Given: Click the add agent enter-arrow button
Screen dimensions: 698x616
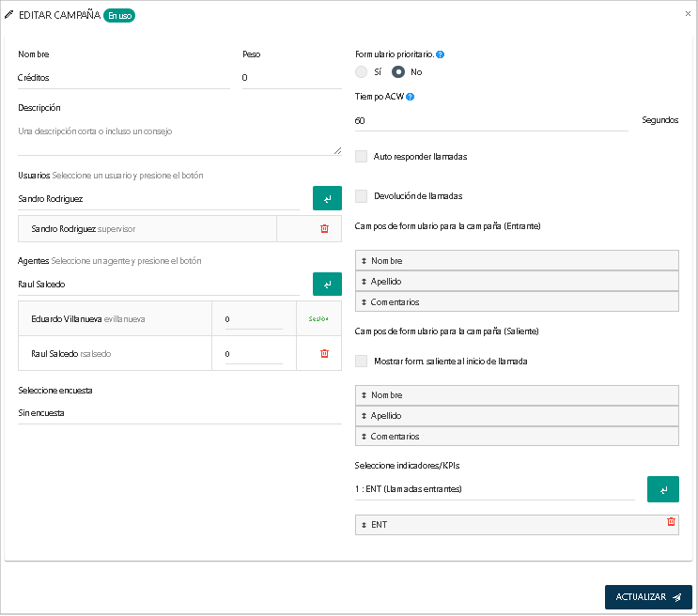Looking at the screenshot, I should [327, 284].
